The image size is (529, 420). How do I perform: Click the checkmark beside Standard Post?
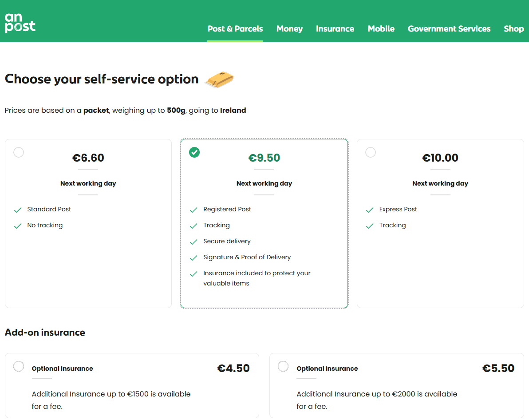(x=17, y=209)
